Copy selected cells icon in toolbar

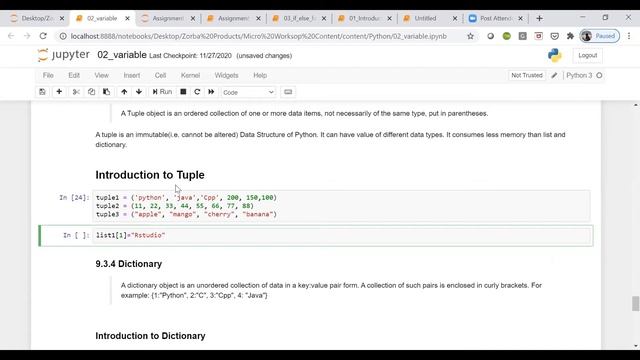(91, 92)
